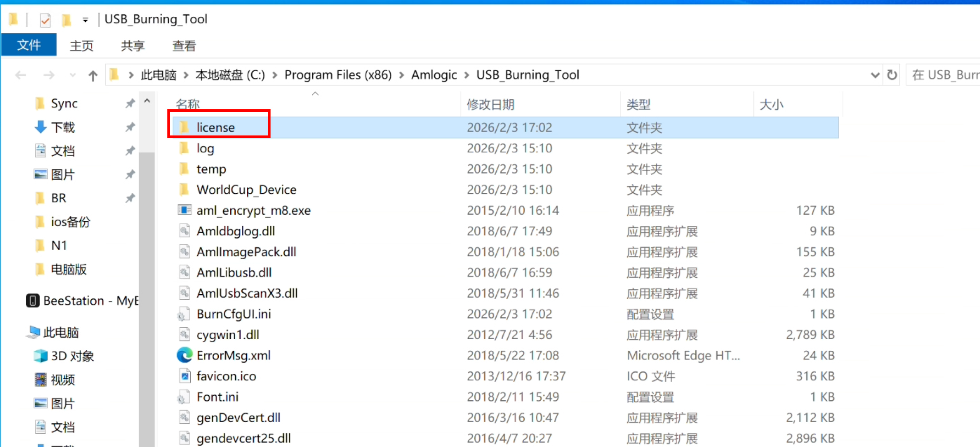Unpin the Sync folder using pin icon
The width and height of the screenshot is (980, 447).
click(130, 104)
